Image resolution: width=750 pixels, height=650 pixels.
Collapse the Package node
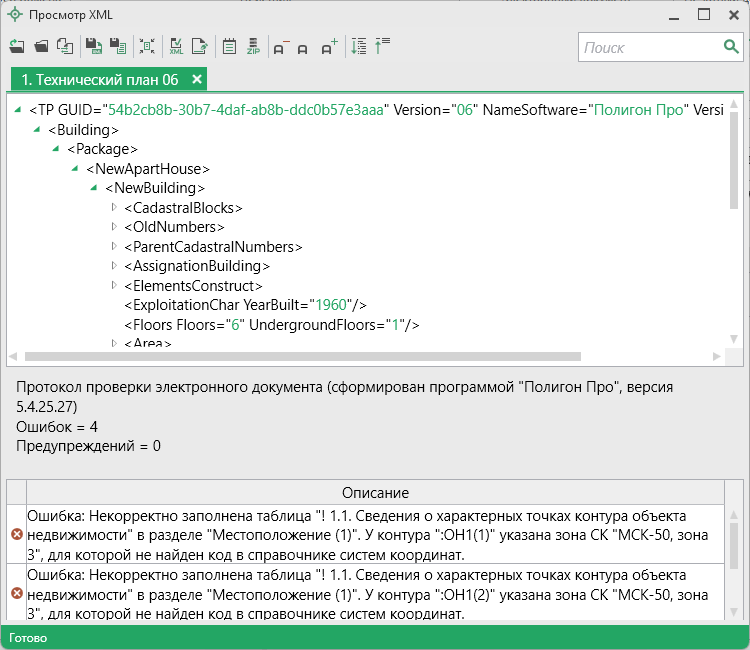click(56, 149)
